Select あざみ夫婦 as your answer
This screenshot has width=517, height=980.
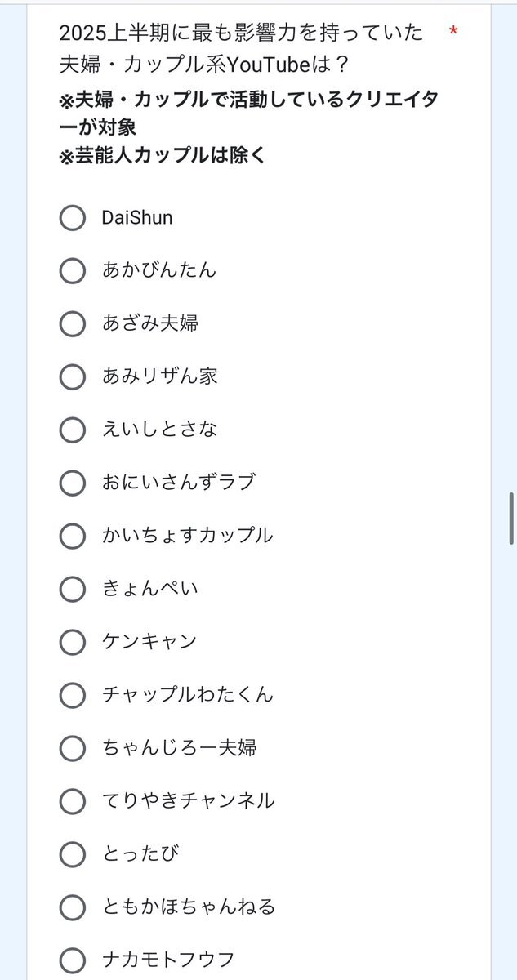pyautogui.click(x=73, y=324)
